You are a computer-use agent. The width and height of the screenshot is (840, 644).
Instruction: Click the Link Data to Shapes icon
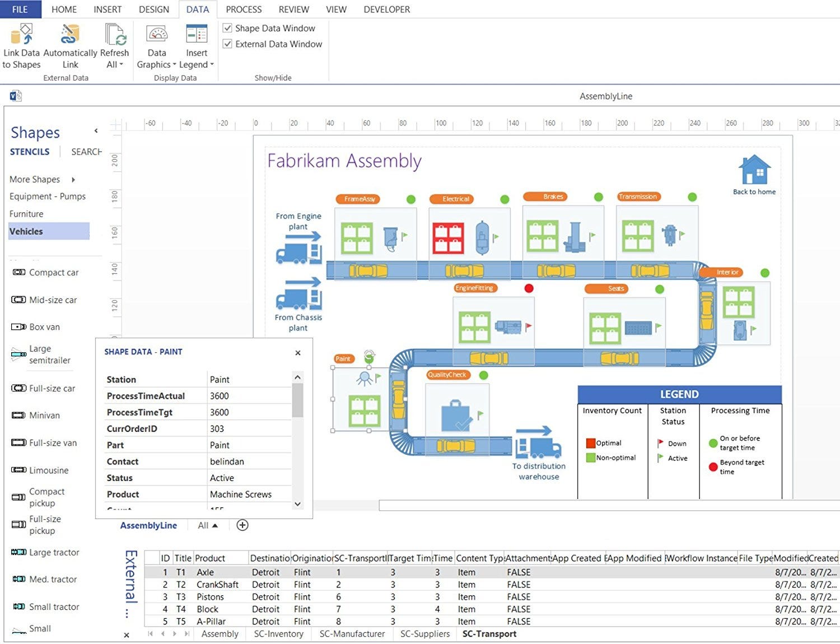pos(22,34)
